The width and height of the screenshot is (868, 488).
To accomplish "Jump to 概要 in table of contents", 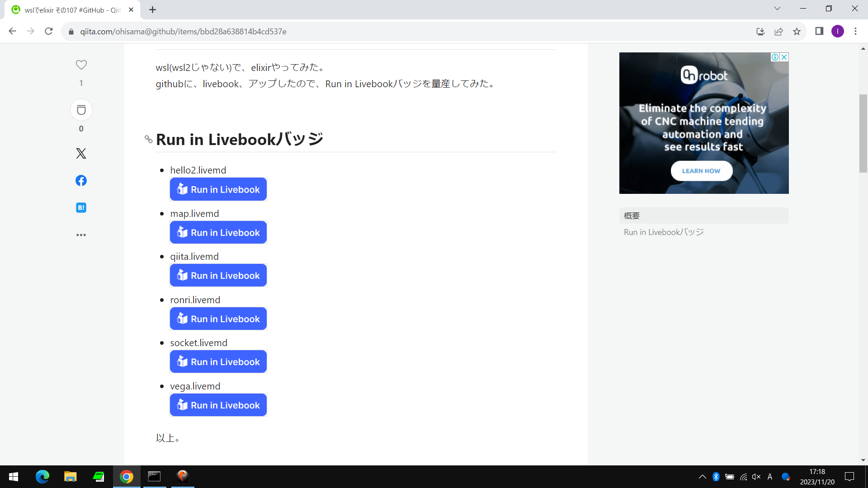I will point(632,216).
